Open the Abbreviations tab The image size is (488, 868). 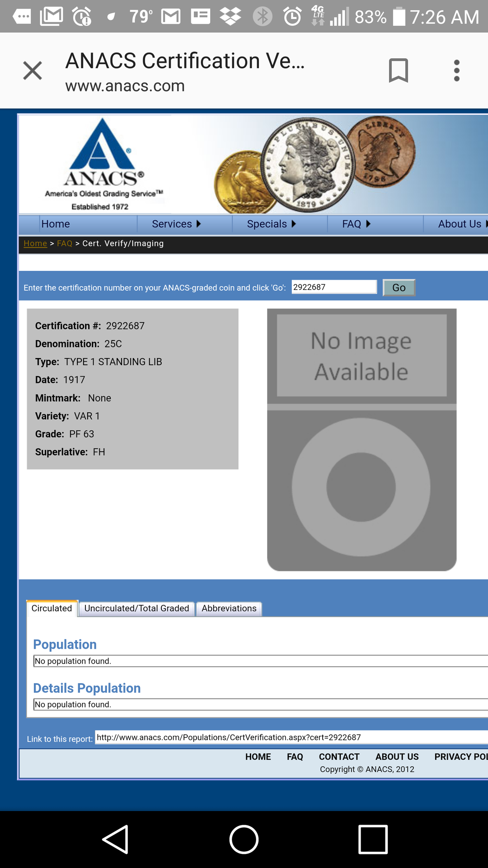coord(229,609)
